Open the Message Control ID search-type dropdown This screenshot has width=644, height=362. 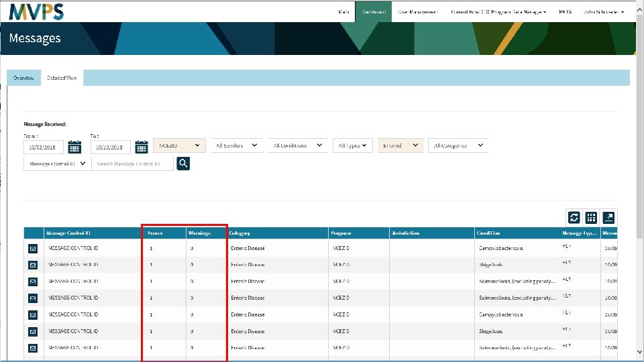58,164
